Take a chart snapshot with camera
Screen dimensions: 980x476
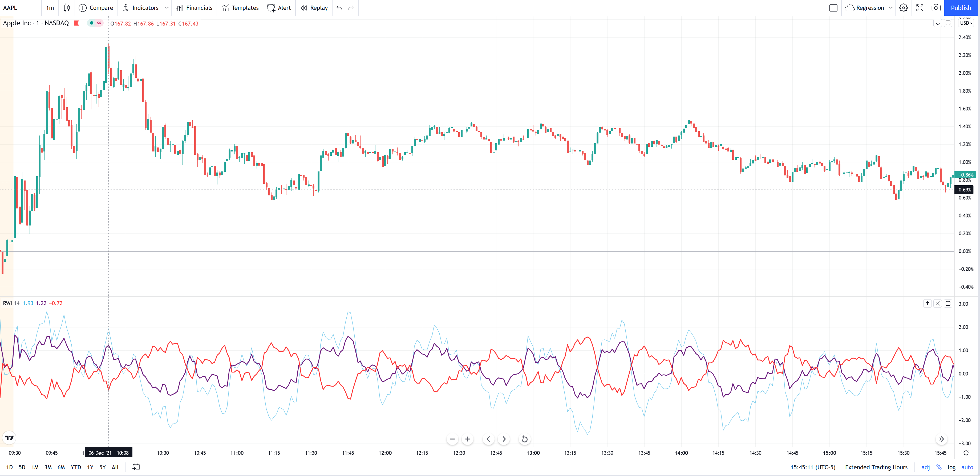tap(936, 8)
